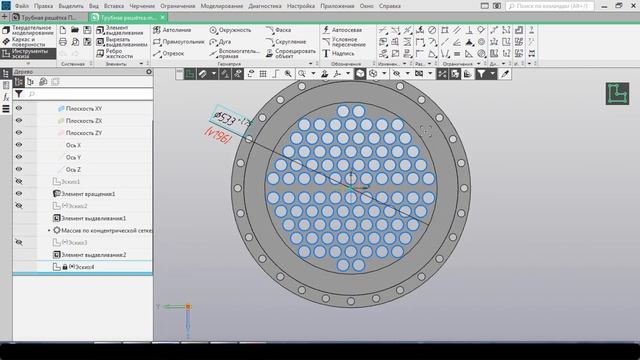
Task: Apply the Скругление fillet tool
Action: pos(286,42)
